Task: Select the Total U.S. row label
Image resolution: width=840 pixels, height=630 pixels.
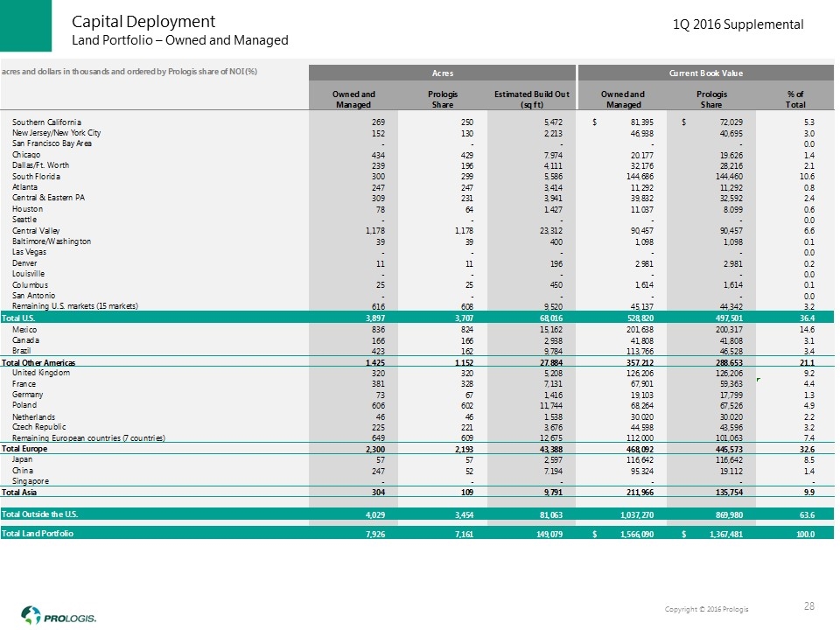Action: click(19, 316)
